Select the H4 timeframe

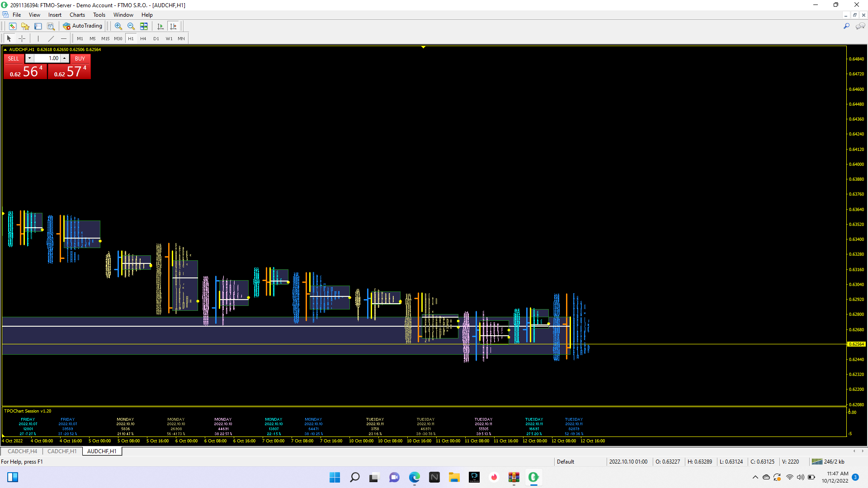143,38
